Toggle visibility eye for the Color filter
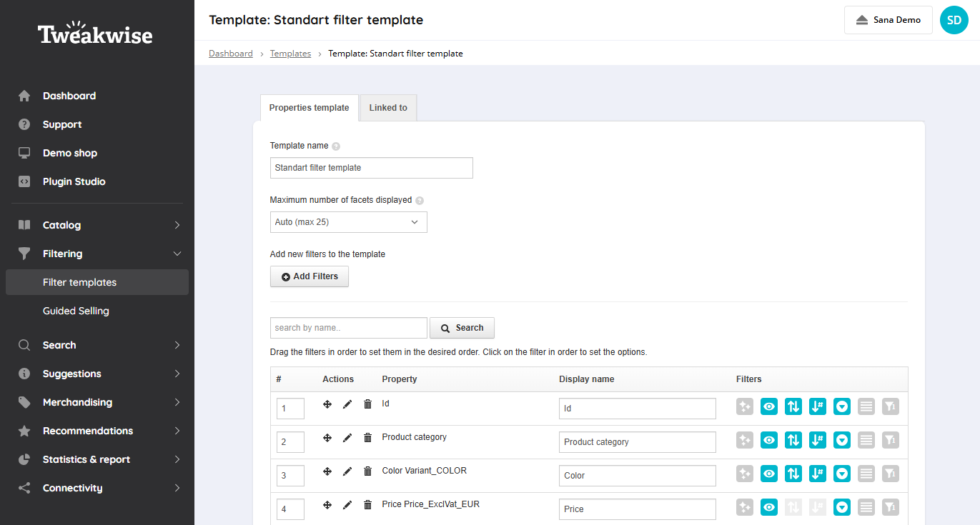980x525 pixels. coord(769,473)
